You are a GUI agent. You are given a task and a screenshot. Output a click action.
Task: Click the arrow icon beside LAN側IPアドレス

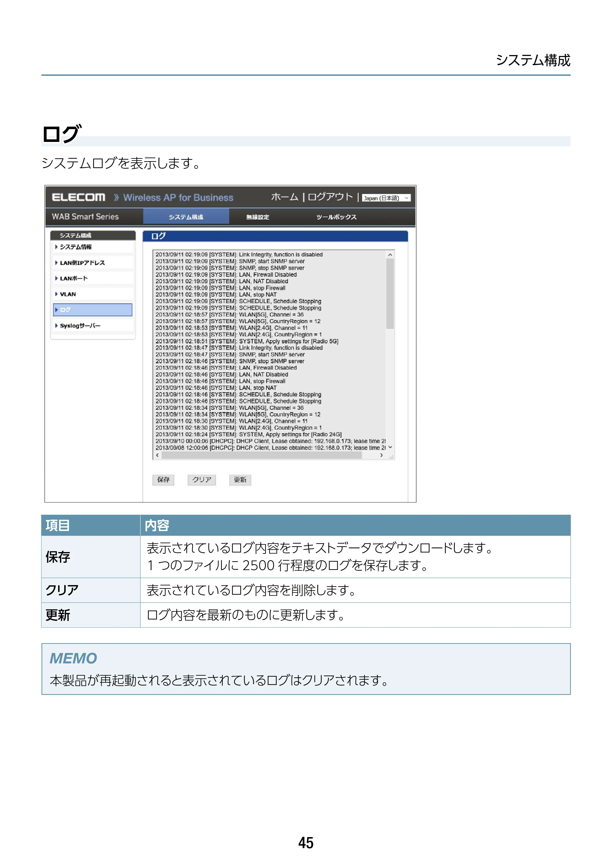(56, 263)
